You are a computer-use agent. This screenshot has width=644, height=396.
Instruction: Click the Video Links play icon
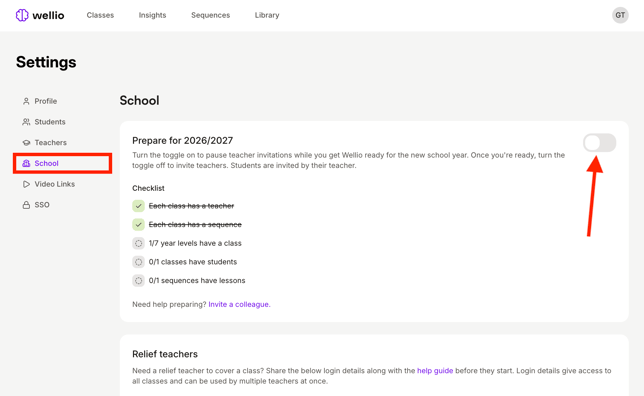click(26, 184)
